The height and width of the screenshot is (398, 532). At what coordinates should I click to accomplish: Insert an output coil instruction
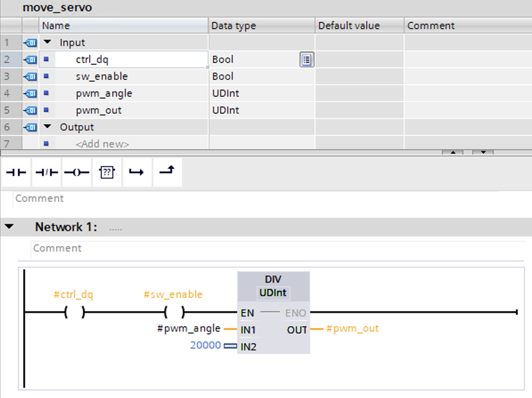click(x=77, y=173)
